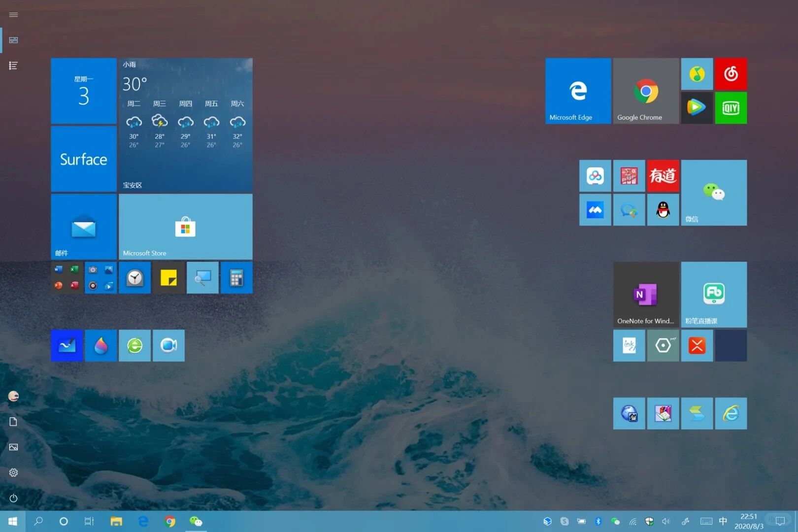This screenshot has height=532, width=798.
Task: Open Windows Search from the taskbar
Action: click(x=38, y=521)
